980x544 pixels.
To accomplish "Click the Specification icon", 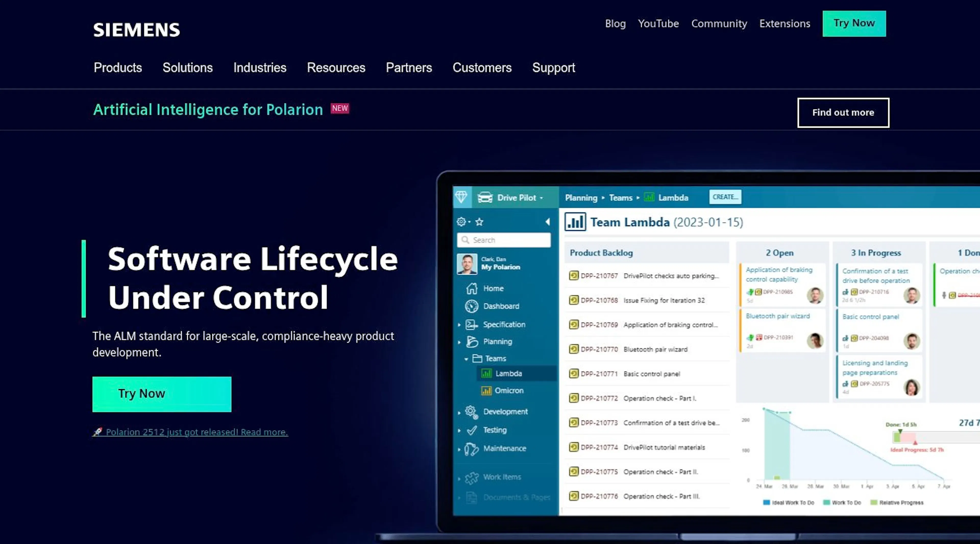I will (x=472, y=324).
